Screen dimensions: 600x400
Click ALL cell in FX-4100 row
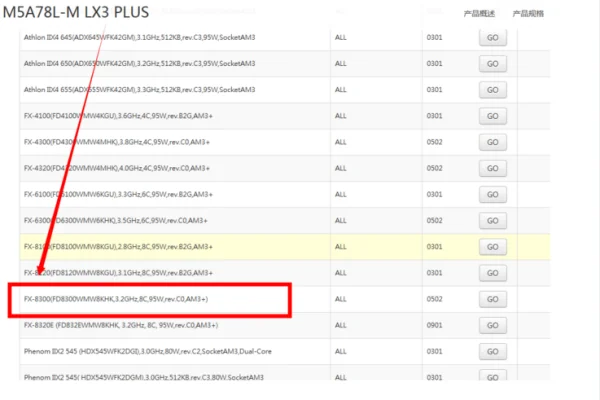point(341,116)
